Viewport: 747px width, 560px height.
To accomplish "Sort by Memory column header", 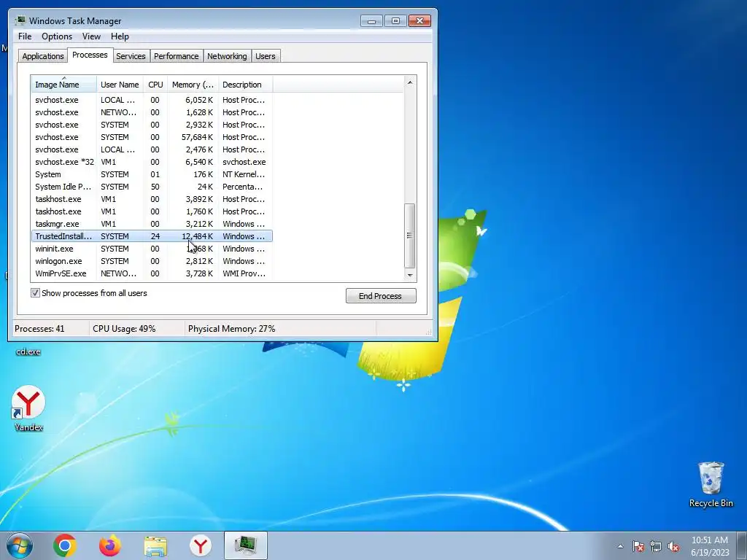I will pos(193,85).
